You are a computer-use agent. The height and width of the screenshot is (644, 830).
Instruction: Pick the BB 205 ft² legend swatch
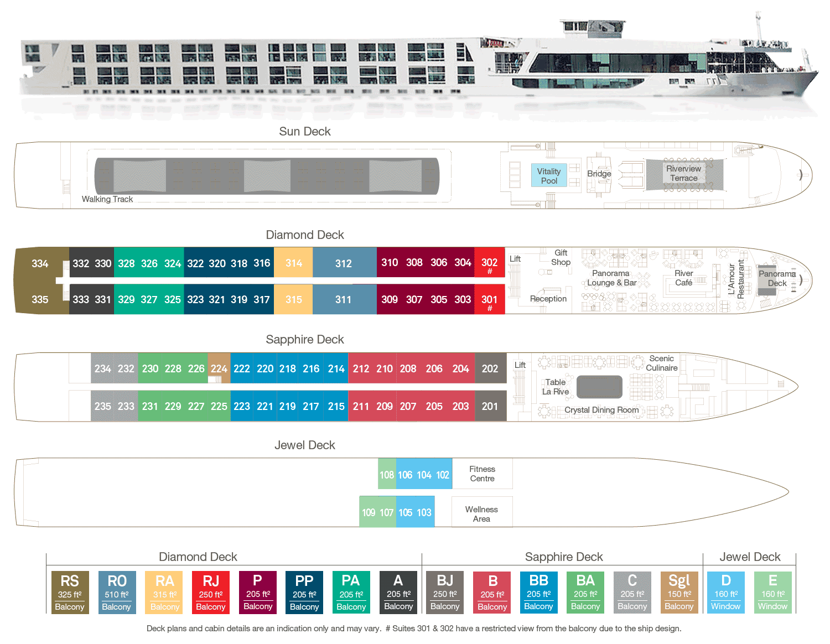(x=539, y=593)
